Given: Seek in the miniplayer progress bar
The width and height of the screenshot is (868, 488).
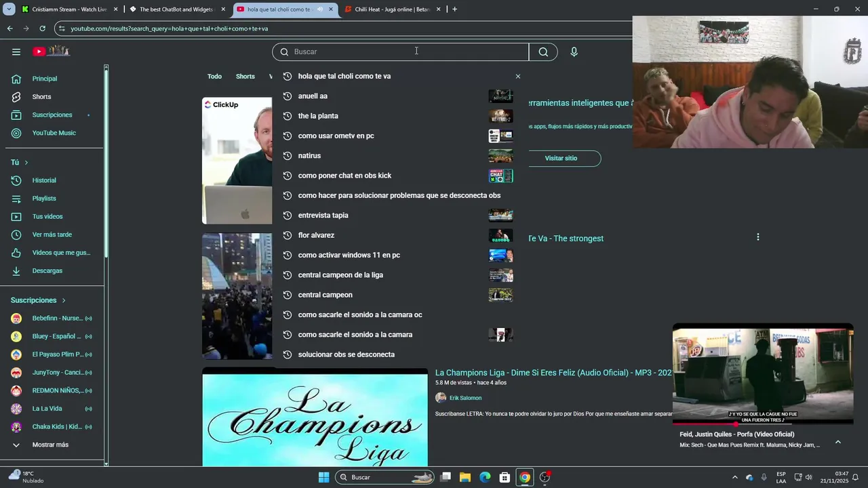Looking at the screenshot, I should pyautogui.click(x=763, y=424).
